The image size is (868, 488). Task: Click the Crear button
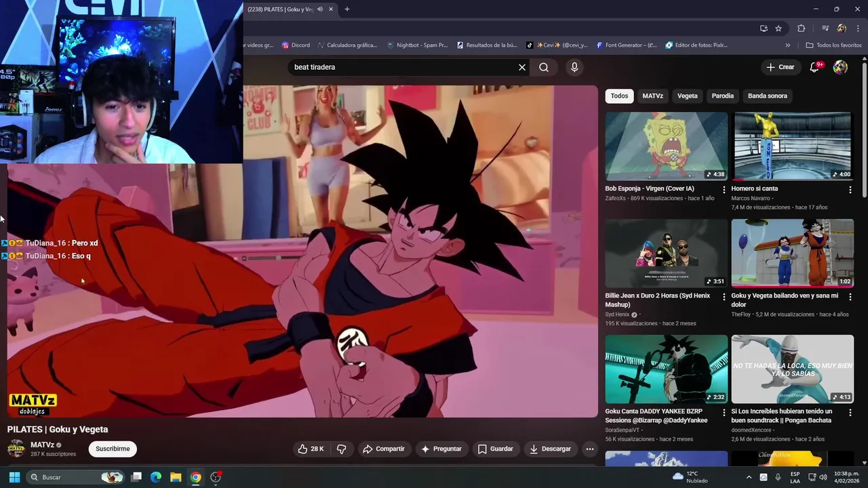(780, 67)
